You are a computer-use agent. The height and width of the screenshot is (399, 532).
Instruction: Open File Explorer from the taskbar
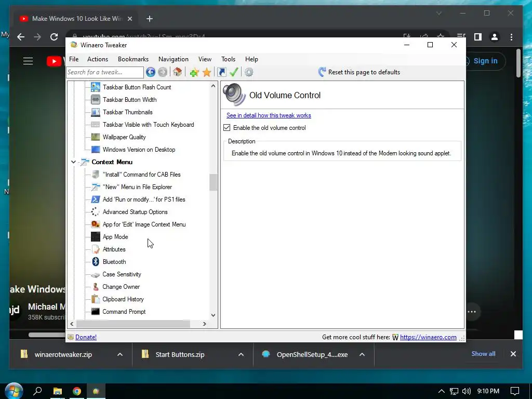[x=58, y=391]
